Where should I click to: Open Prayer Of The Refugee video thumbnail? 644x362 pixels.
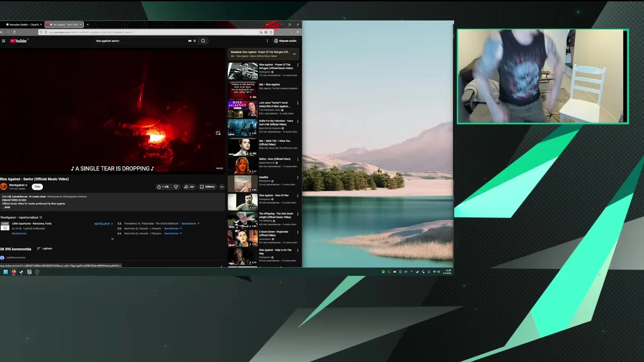[x=243, y=71]
